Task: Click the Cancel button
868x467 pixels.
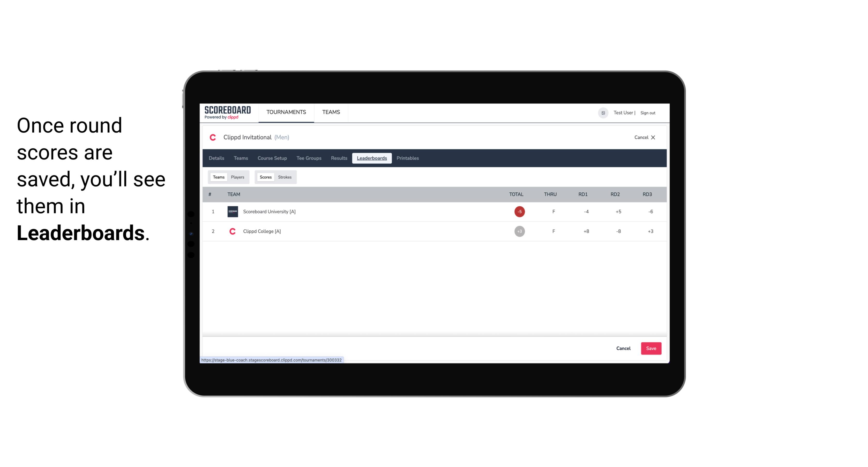Action: pos(623,348)
